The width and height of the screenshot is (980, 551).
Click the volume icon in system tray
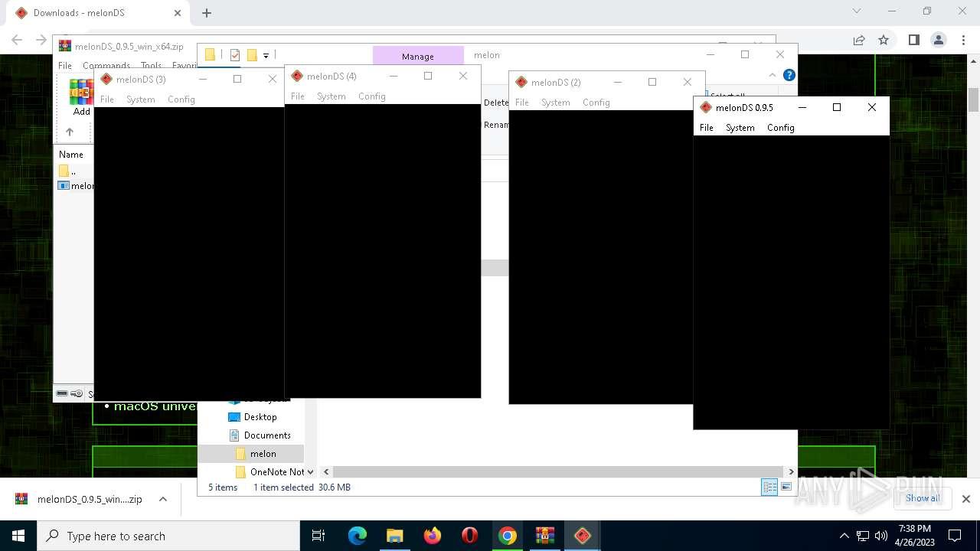click(x=881, y=536)
